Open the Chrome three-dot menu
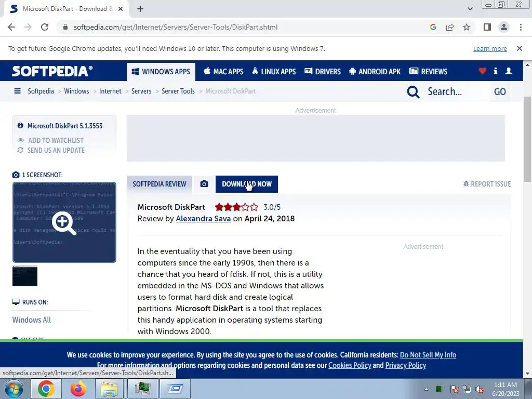 521,27
